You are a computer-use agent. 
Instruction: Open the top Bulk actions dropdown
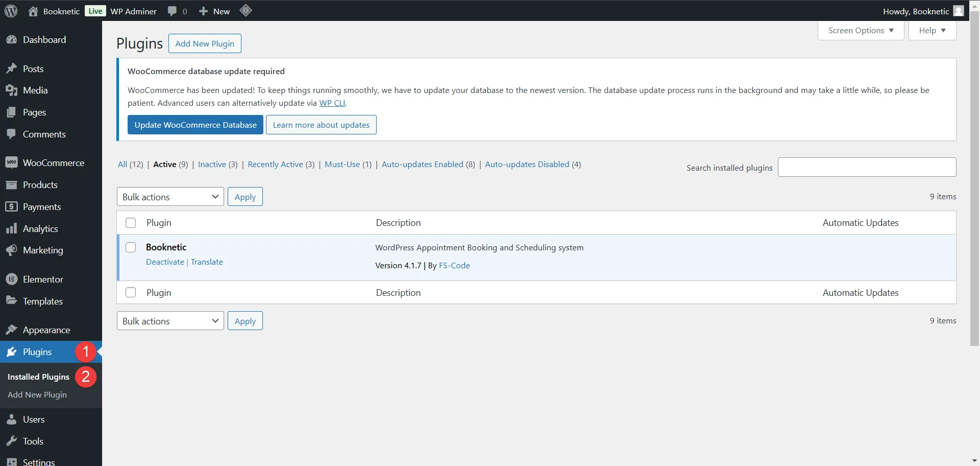pyautogui.click(x=170, y=197)
